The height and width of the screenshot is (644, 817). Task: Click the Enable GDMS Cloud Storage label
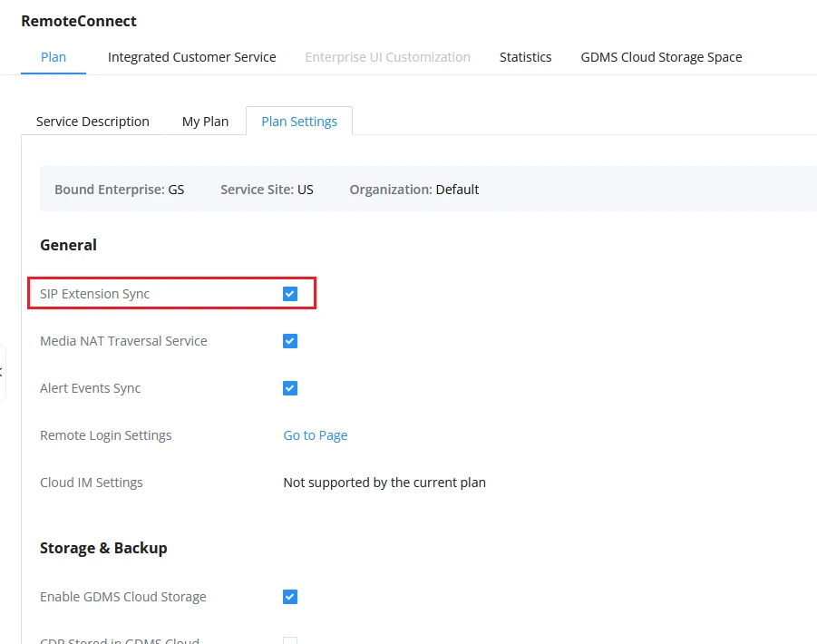(x=123, y=597)
